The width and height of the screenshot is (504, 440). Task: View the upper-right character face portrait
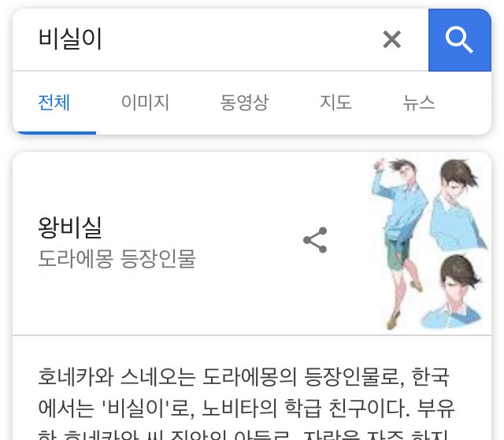click(x=458, y=204)
